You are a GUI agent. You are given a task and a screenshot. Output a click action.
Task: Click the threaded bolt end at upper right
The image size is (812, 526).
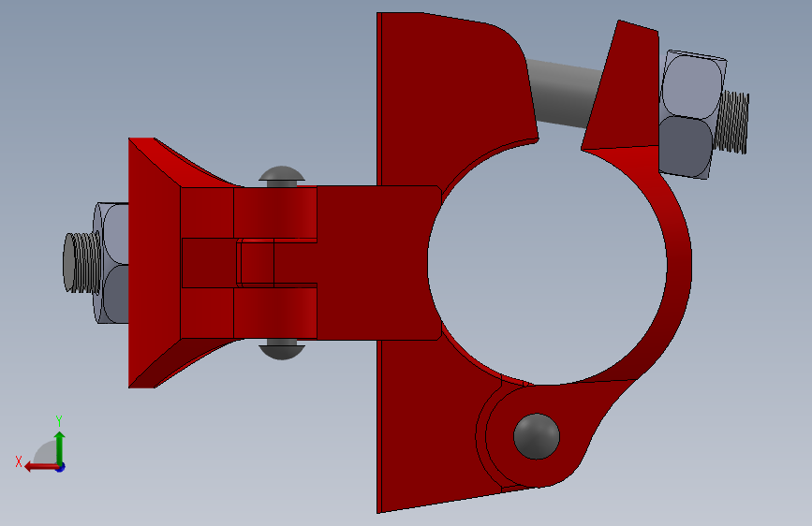click(732, 123)
